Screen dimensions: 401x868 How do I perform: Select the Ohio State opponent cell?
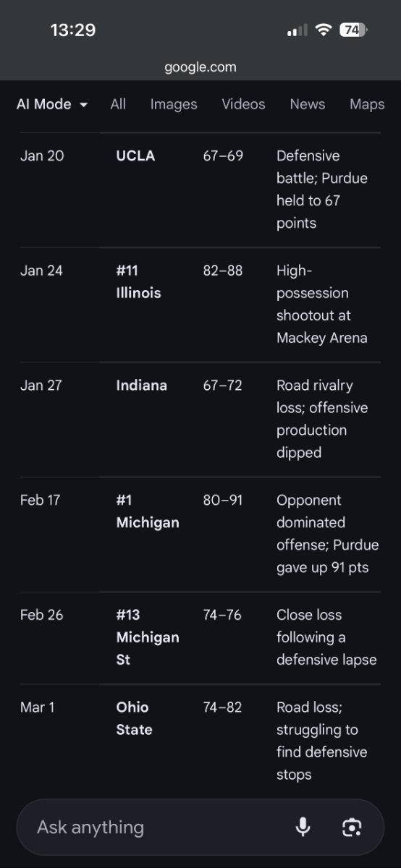pos(134,718)
